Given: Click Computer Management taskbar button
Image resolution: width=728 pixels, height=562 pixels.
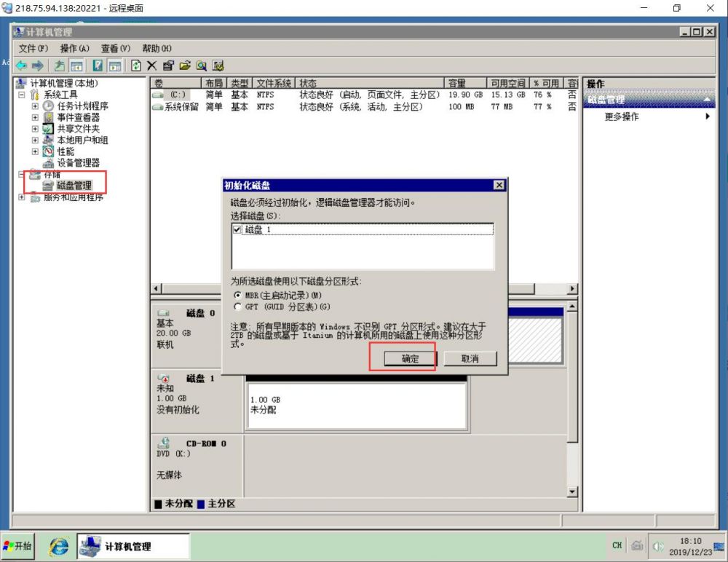Looking at the screenshot, I should click(x=133, y=546).
